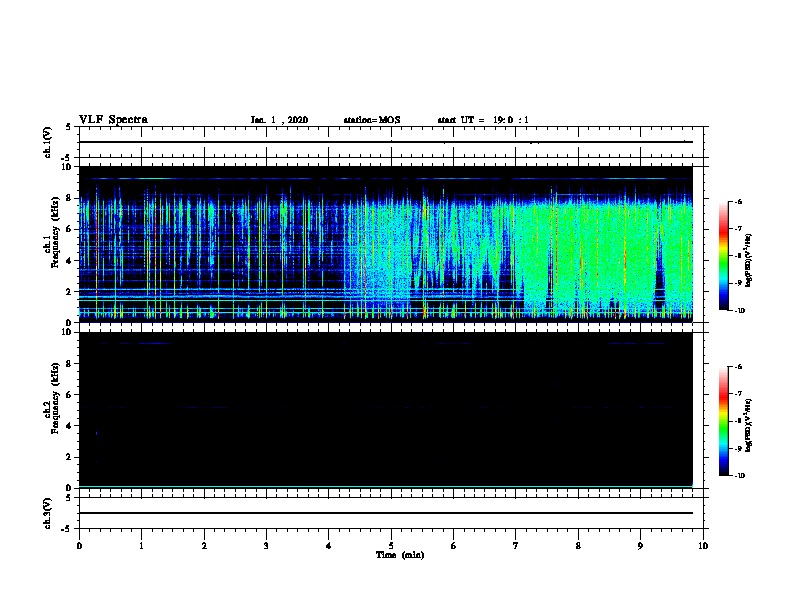
Task: Click the "4" kHz tick on ch.1 frequency axis
Action: (70, 261)
